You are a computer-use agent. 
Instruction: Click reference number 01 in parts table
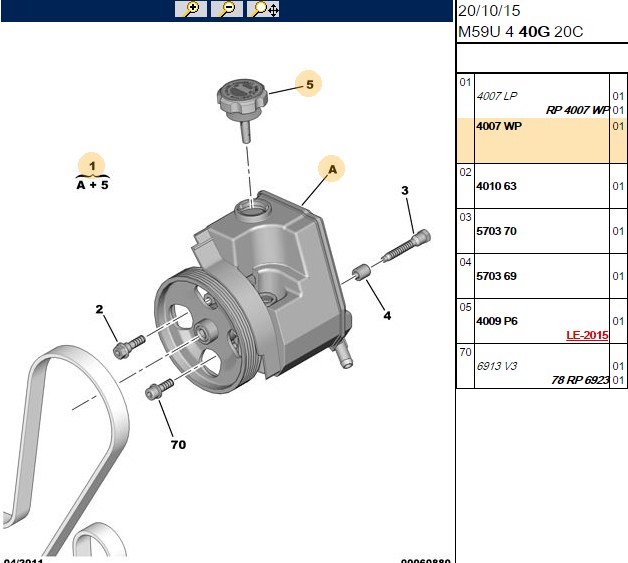(465, 82)
